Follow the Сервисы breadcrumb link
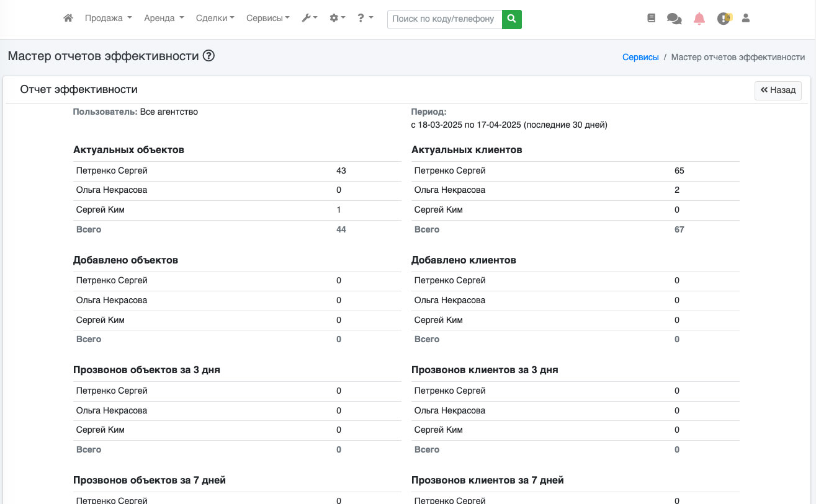Screen dimensions: 816x504 [640, 57]
